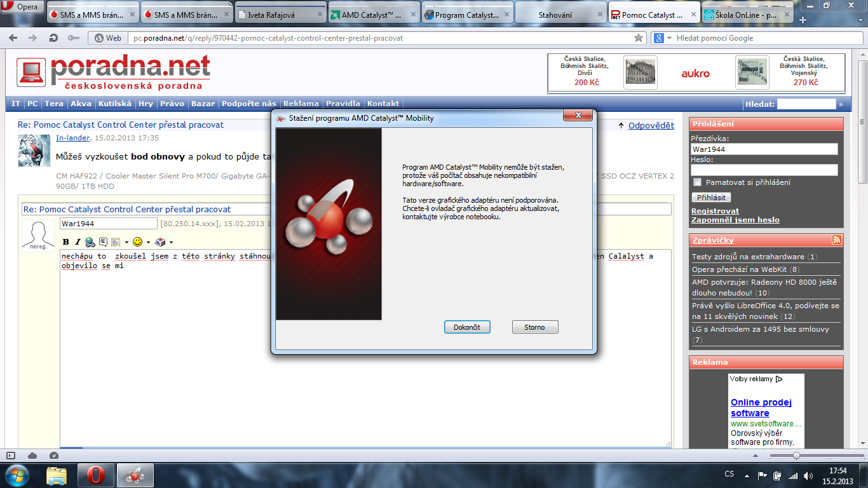Open the password manager key icon

point(73,38)
